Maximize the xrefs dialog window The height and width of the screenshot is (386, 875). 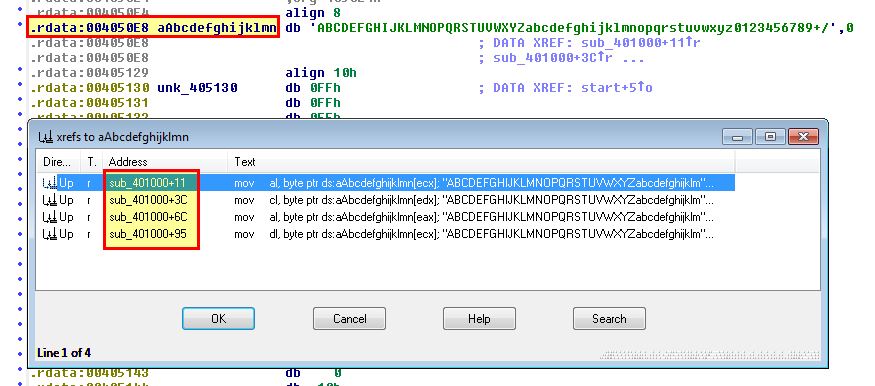pyautogui.click(x=771, y=136)
